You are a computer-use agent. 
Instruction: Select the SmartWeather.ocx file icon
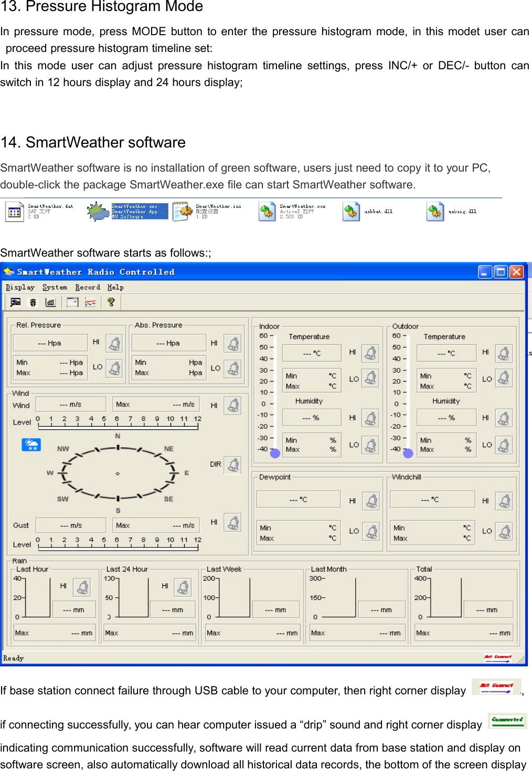tap(267, 212)
